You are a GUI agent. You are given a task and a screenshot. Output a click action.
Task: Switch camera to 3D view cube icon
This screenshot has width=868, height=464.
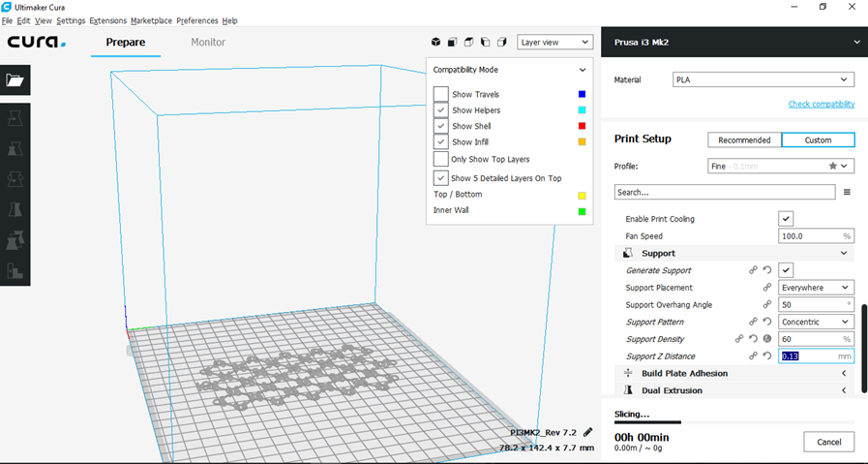tap(435, 42)
